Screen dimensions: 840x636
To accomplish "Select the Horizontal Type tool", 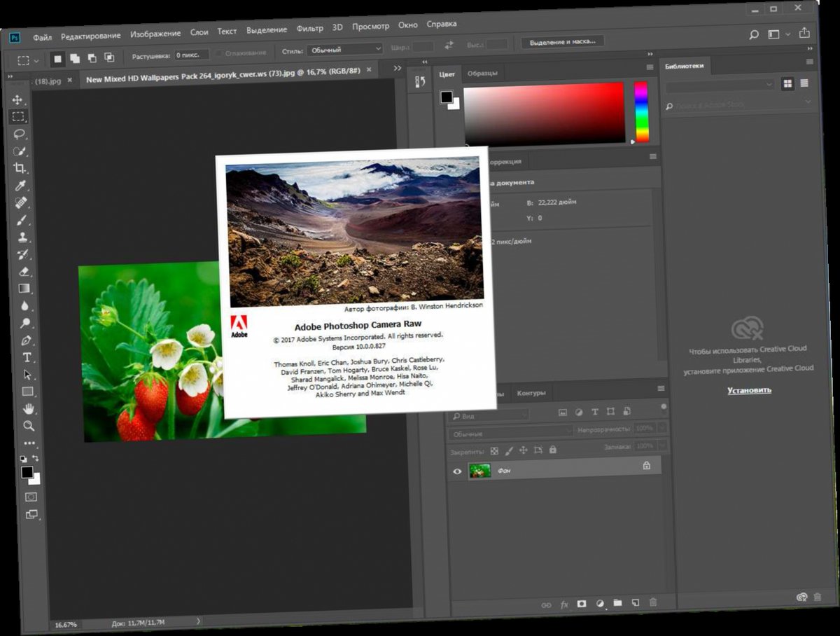I will point(27,357).
